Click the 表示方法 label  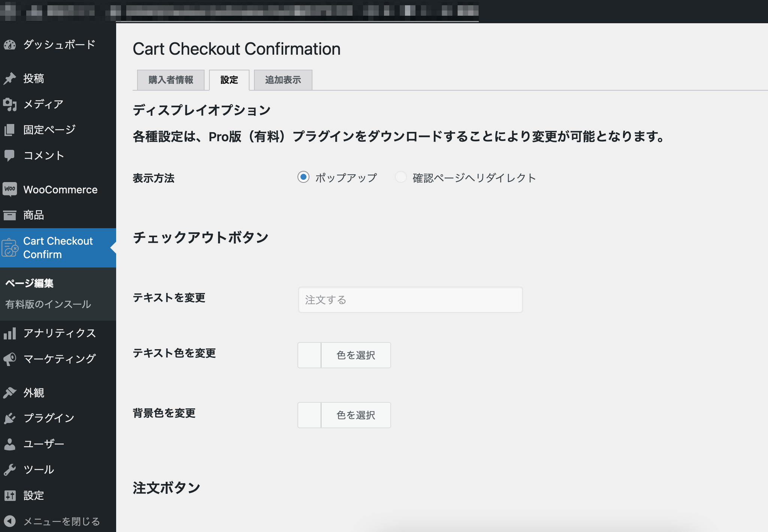point(154,178)
